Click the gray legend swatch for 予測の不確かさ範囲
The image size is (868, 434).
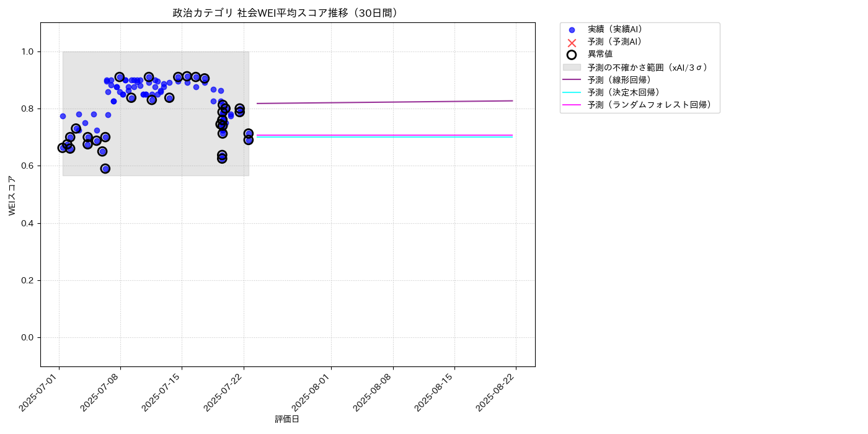coord(572,67)
